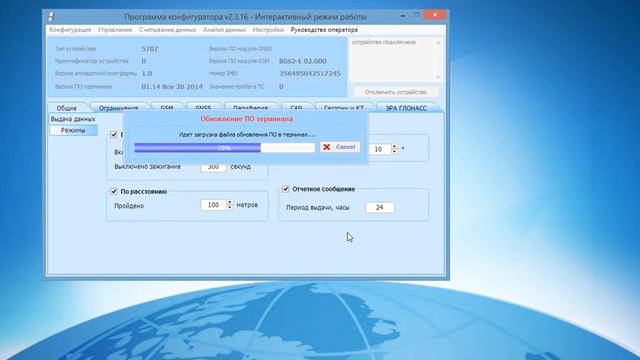Click the Пройдено meters field showing 100
The width and height of the screenshot is (640, 360).
point(213,205)
